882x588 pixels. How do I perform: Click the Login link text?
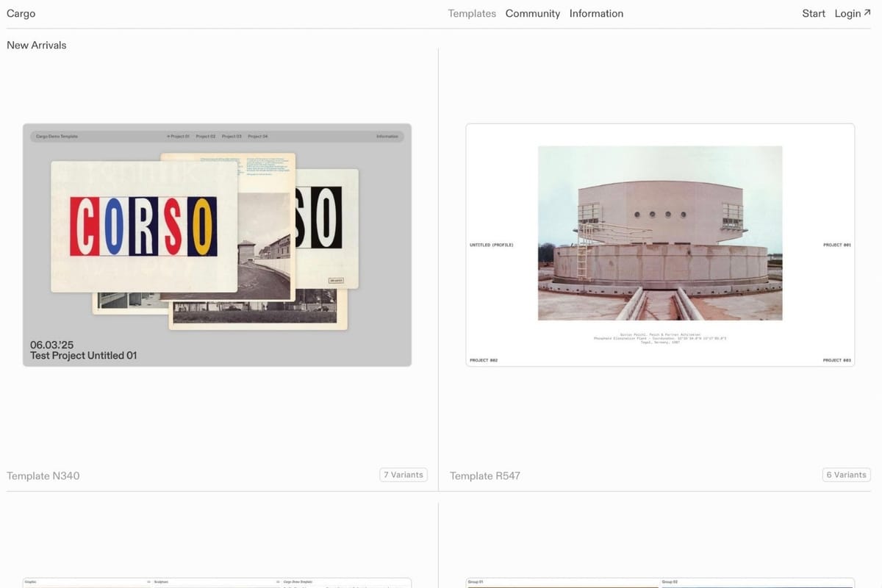847,13
